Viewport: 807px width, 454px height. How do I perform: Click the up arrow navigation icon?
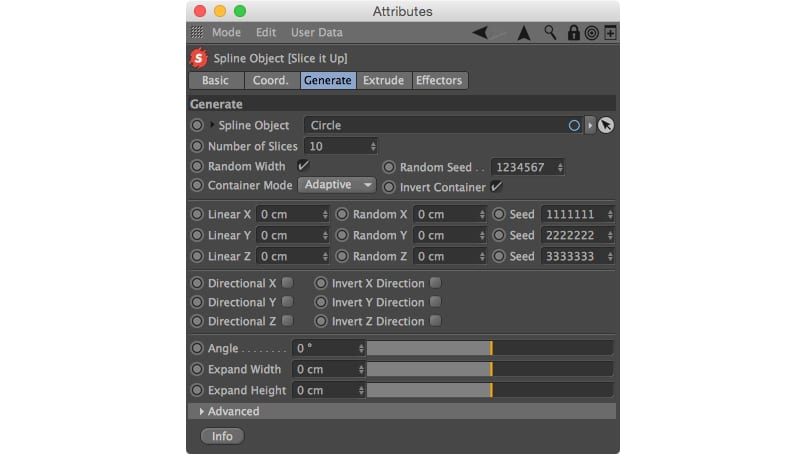point(524,33)
